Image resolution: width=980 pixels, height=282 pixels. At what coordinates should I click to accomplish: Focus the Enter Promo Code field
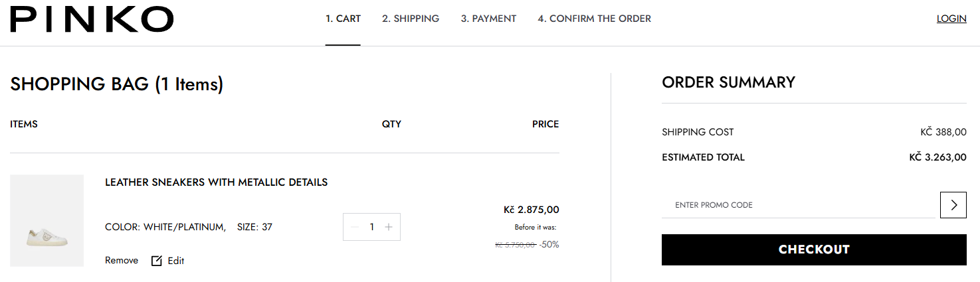pos(797,205)
